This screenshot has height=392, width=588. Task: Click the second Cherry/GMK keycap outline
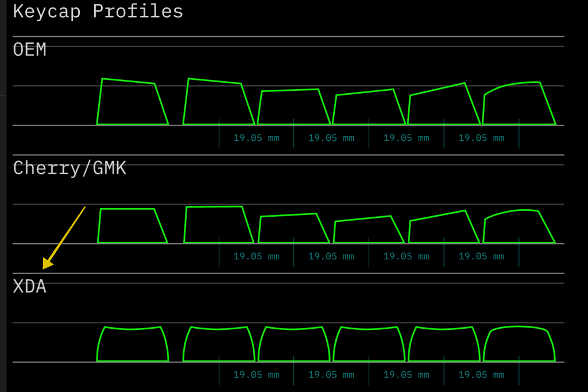(219, 225)
